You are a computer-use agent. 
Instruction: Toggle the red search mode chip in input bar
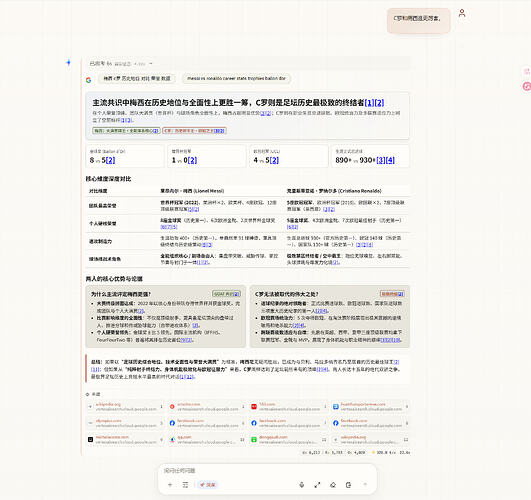(208, 485)
